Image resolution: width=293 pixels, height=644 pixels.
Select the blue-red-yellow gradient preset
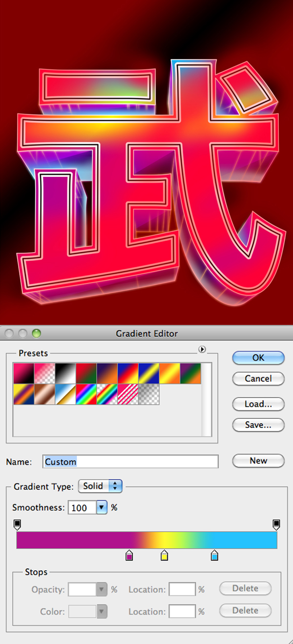pos(128,374)
